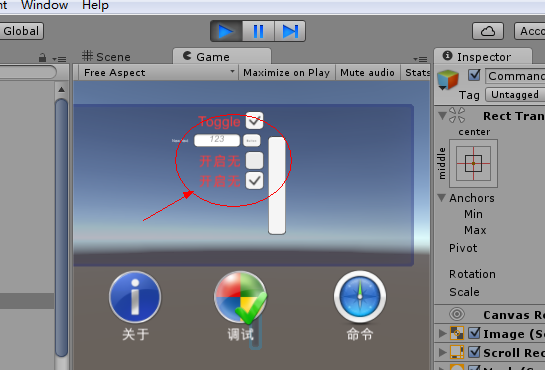Select the Inspector tab
This screenshot has height=370, width=545.
(x=483, y=56)
